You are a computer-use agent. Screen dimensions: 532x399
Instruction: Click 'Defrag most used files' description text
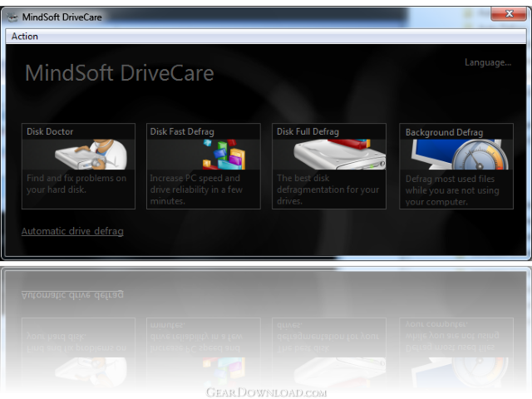452,190
